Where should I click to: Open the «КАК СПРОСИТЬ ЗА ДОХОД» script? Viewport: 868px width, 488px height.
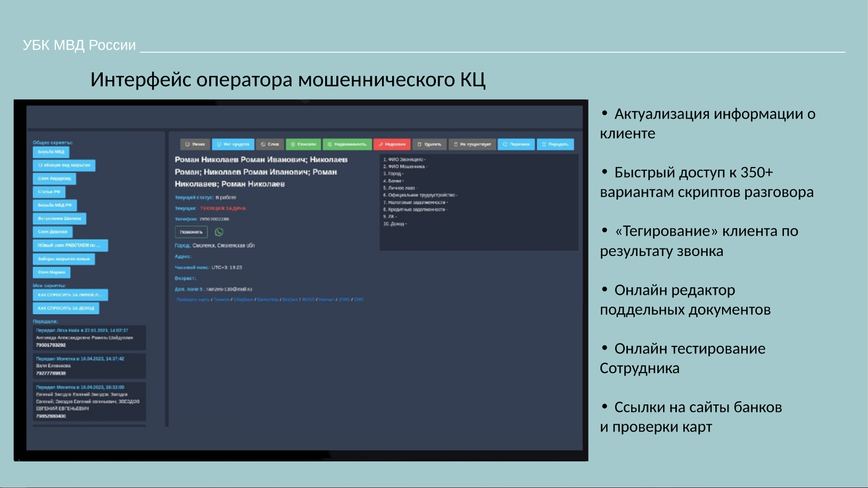pos(65,308)
